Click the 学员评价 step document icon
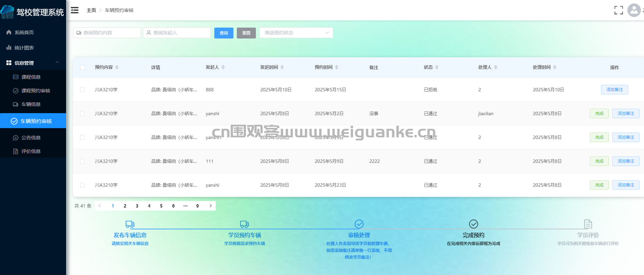The height and width of the screenshot is (275, 644). 588,224
